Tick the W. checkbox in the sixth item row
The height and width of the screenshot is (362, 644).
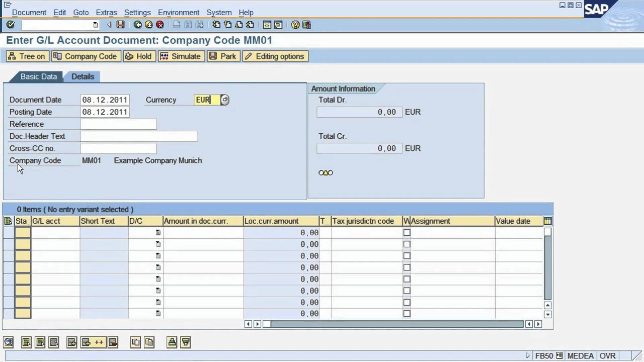tap(407, 291)
